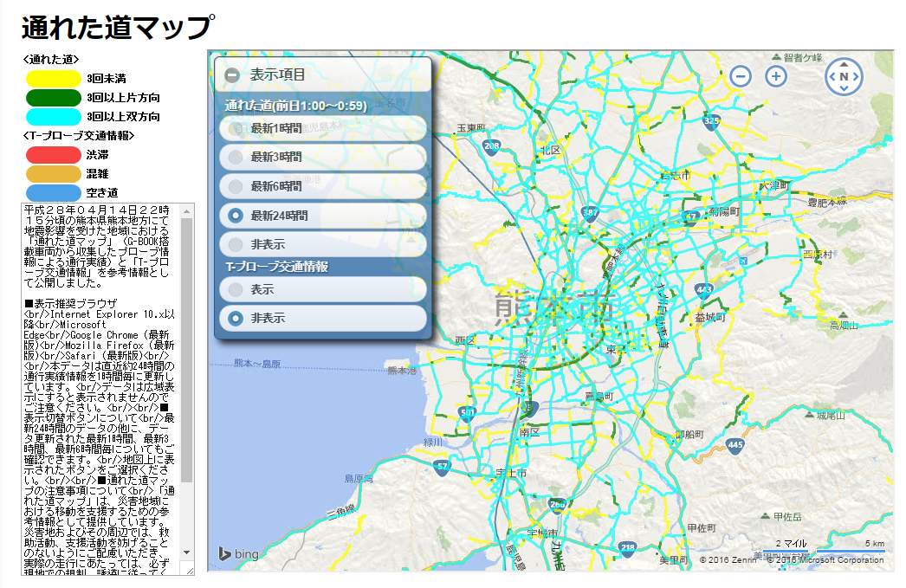Zoom in the map with plus button
Viewport: 906px width, 588px height.
tap(776, 76)
